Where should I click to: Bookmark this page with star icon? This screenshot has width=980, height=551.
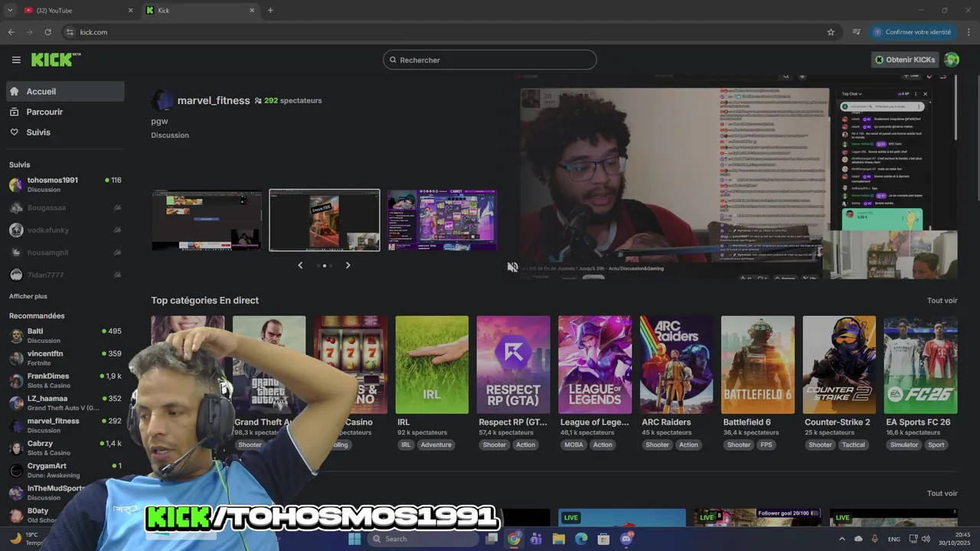tap(831, 32)
